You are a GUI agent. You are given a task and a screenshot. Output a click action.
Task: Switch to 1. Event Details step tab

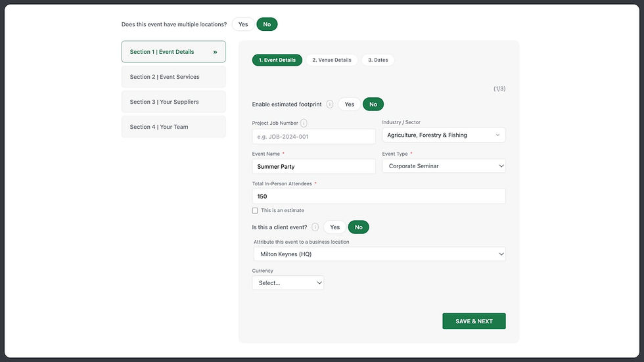[277, 60]
